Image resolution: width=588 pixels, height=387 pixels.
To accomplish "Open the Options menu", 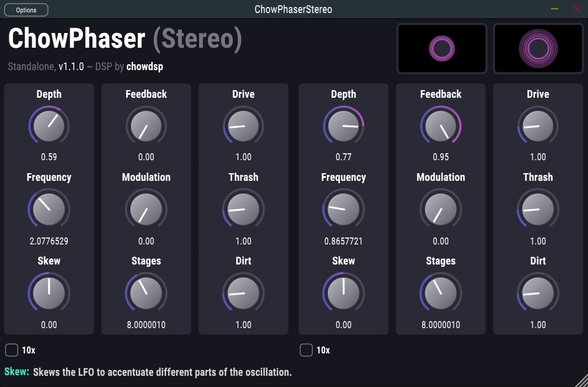I will 26,9.
